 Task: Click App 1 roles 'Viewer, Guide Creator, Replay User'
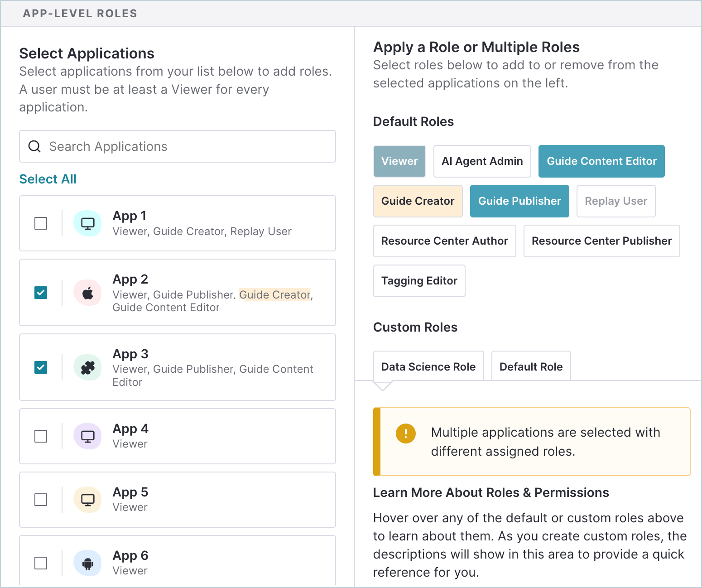(202, 231)
